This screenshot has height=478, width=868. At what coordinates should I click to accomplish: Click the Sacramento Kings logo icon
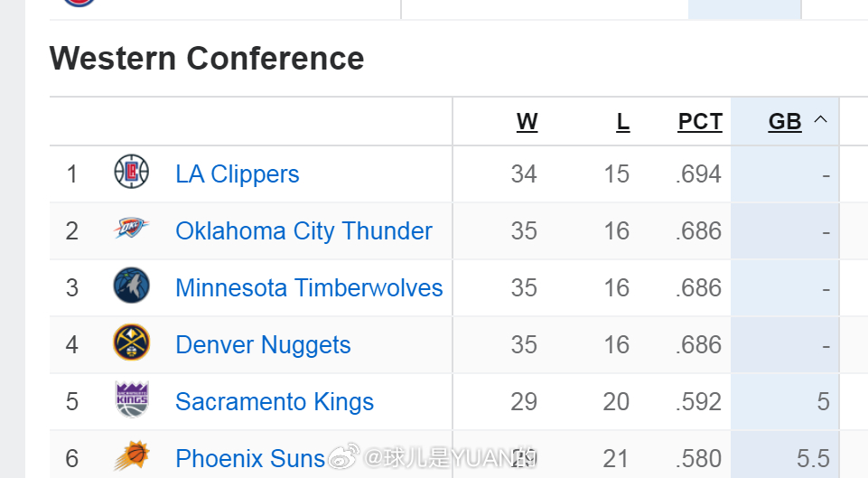(x=132, y=399)
